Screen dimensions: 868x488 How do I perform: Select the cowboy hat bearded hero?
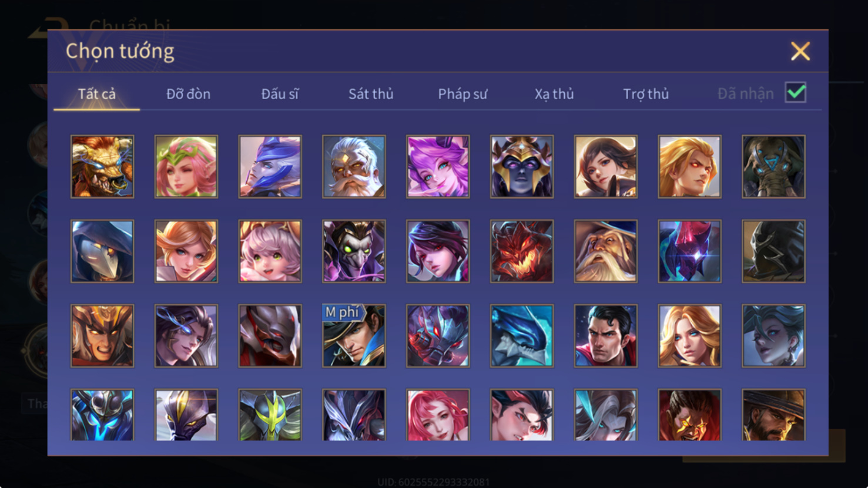click(773, 415)
